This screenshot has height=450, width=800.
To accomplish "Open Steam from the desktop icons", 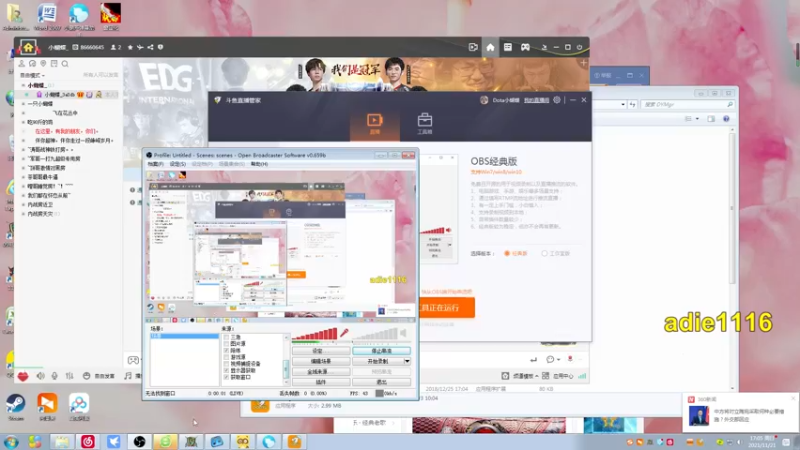I will pyautogui.click(x=15, y=407).
